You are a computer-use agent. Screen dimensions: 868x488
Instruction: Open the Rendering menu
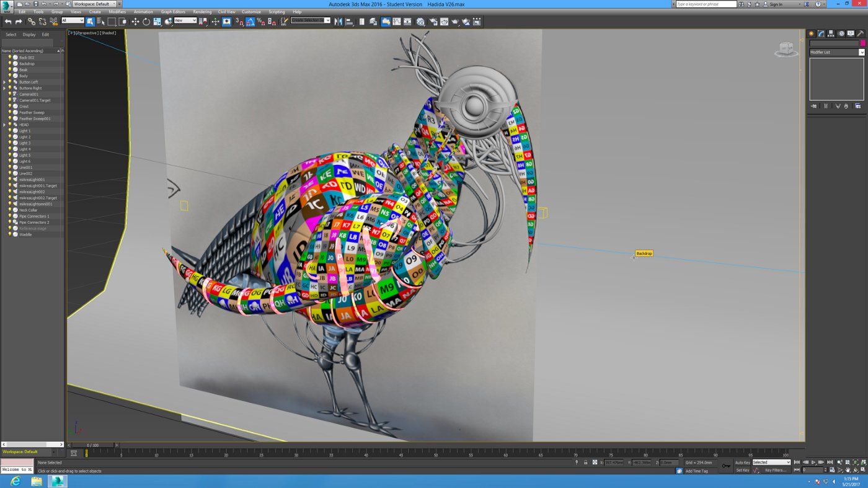pos(202,12)
